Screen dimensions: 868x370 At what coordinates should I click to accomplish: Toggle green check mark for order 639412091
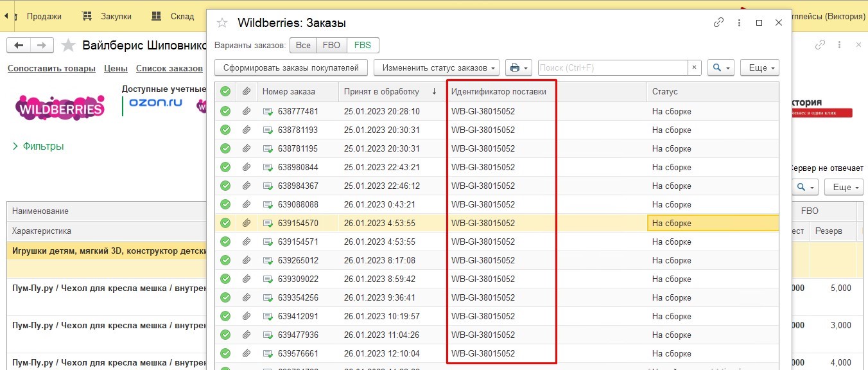click(225, 316)
